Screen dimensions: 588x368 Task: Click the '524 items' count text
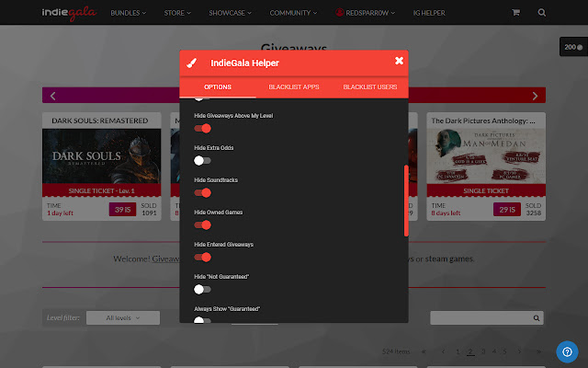396,351
